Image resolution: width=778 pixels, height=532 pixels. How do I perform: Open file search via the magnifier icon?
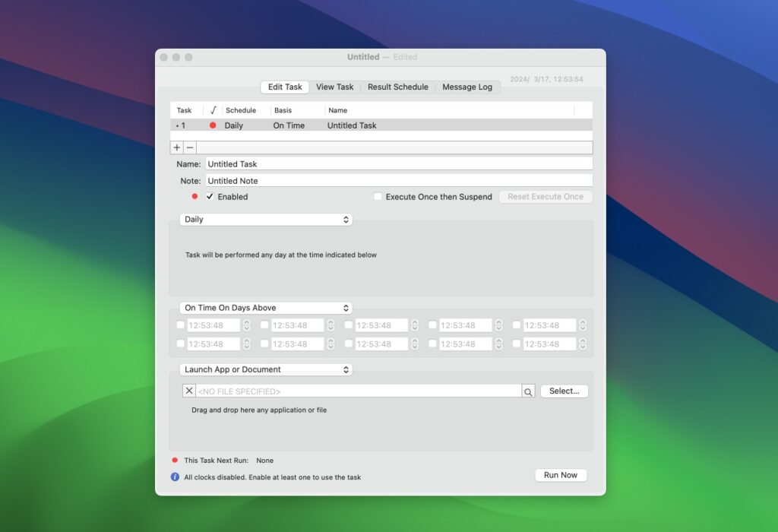[527, 390]
